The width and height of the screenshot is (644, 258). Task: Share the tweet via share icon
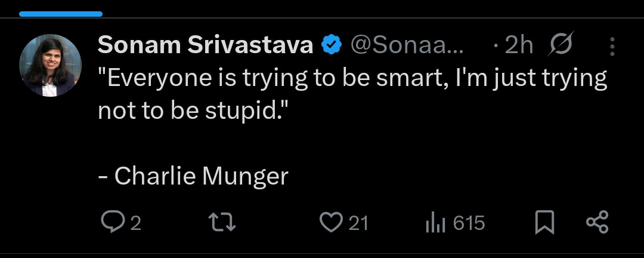tap(597, 222)
